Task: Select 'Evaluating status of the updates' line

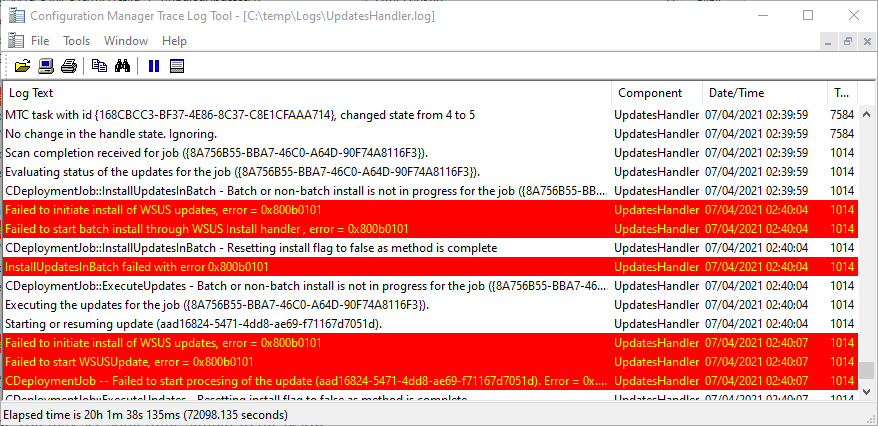Action: pyautogui.click(x=430, y=172)
